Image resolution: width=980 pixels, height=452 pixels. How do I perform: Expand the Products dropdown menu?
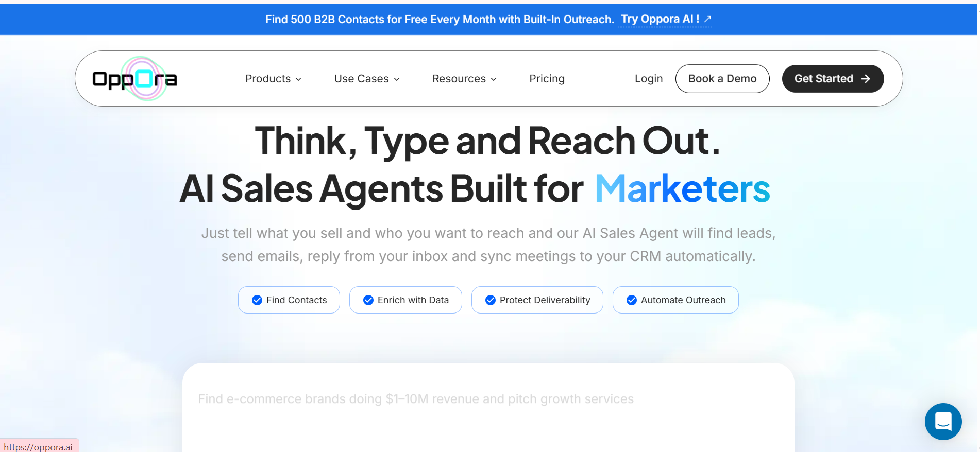tap(273, 79)
